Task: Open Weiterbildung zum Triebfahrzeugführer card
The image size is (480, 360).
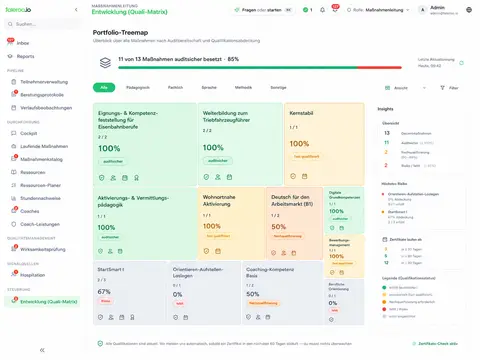Action: pos(240,144)
